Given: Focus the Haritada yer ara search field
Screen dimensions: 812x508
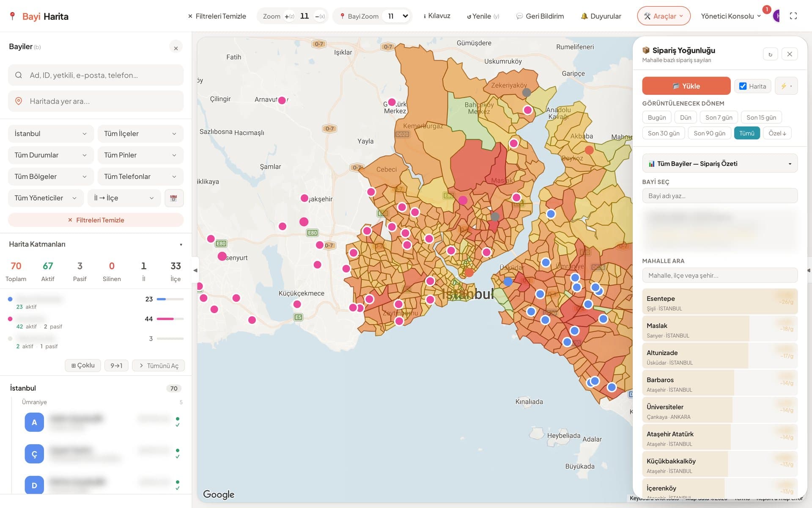Looking at the screenshot, I should 96,101.
